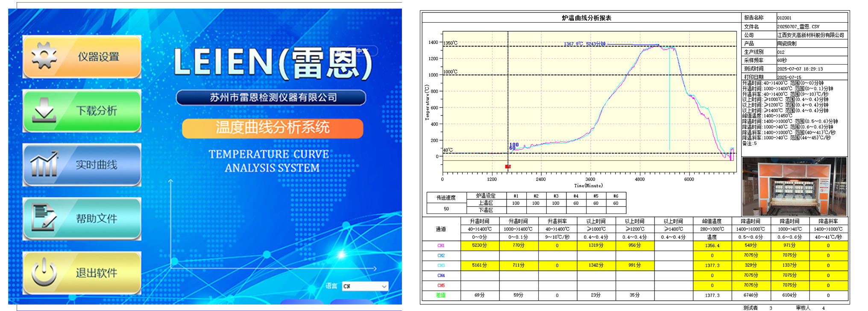Screen dimensions: 868x311
Task: Select difference row cell 35分
Action: (634, 295)
